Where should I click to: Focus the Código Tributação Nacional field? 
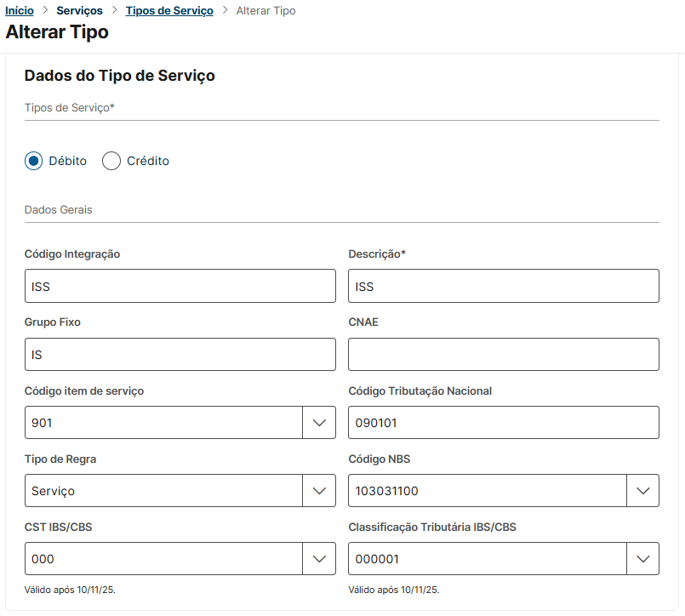click(x=503, y=423)
